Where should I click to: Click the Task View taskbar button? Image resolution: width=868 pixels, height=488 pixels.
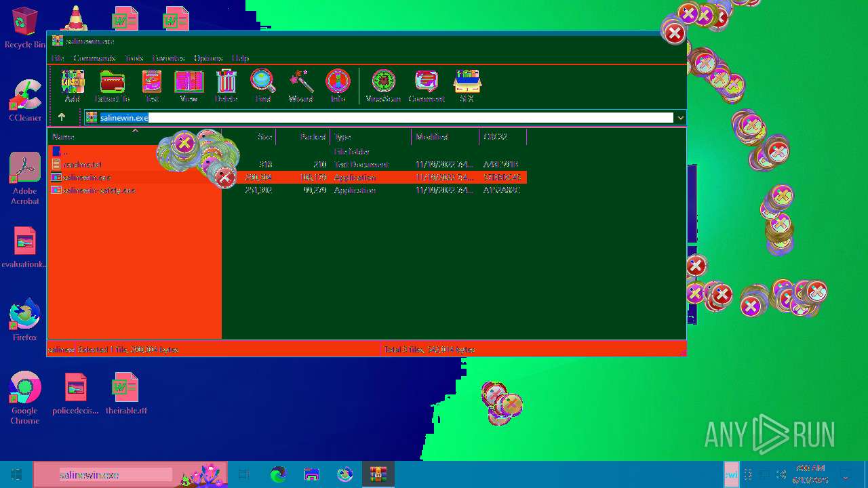point(244,474)
